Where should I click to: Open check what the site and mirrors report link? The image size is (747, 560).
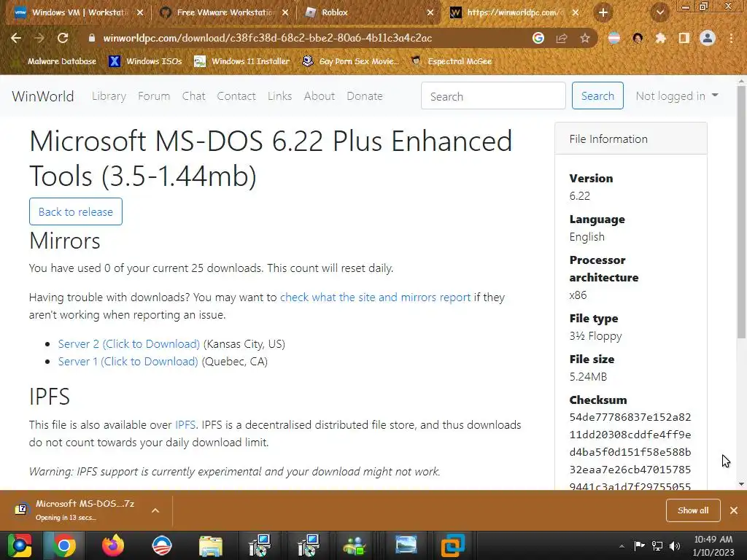(375, 297)
